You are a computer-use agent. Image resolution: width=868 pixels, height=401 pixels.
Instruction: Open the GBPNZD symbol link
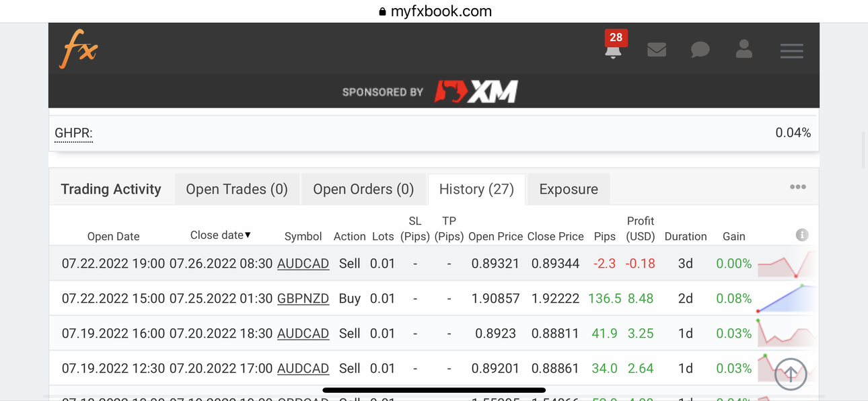coord(303,298)
